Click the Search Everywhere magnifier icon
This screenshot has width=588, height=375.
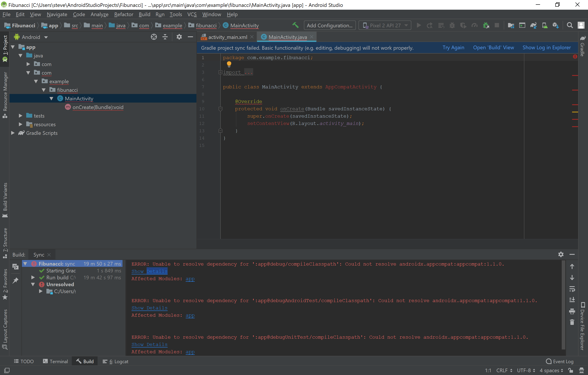[570, 25]
